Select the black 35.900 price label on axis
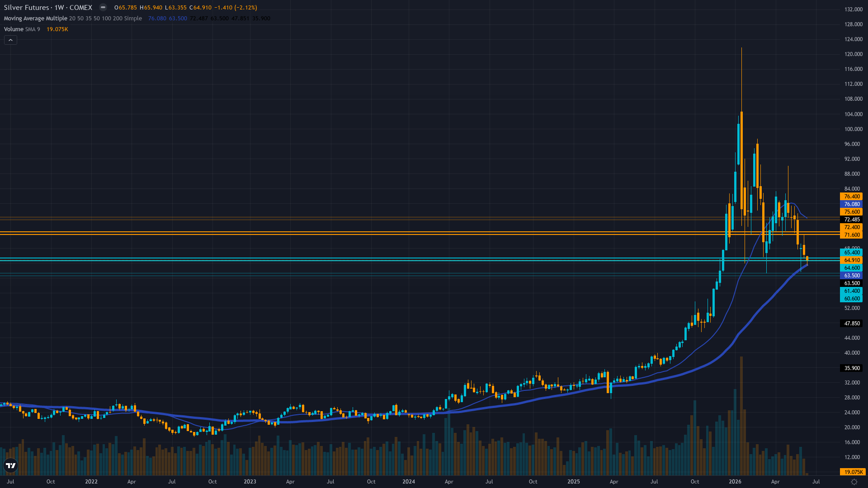This screenshot has width=868, height=488. [x=851, y=368]
